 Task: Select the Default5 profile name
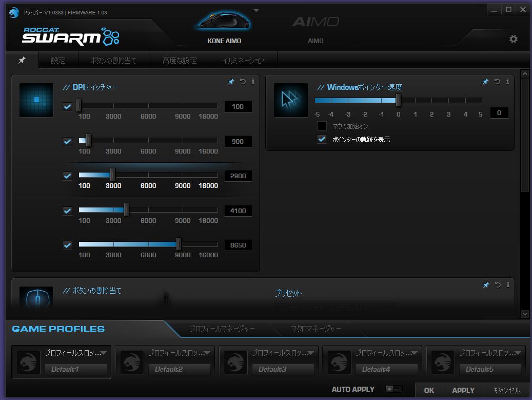(490, 369)
